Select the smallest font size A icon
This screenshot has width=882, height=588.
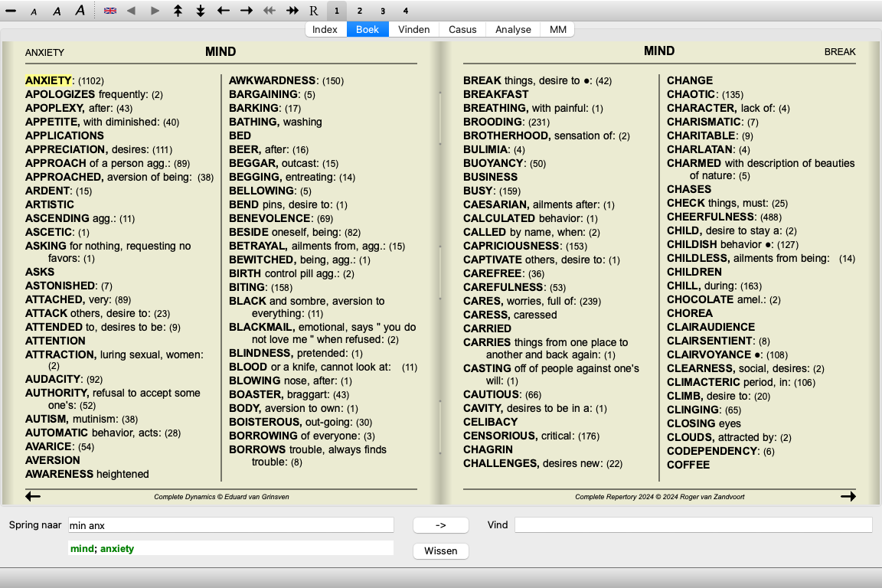coord(34,11)
